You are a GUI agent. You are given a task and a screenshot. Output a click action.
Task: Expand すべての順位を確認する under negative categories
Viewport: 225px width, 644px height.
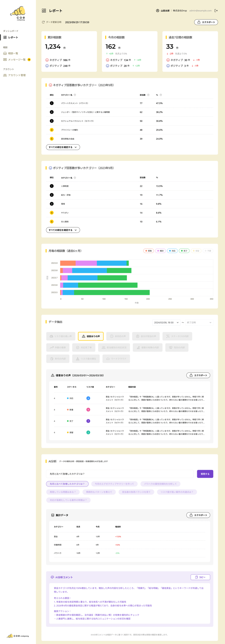(63, 147)
